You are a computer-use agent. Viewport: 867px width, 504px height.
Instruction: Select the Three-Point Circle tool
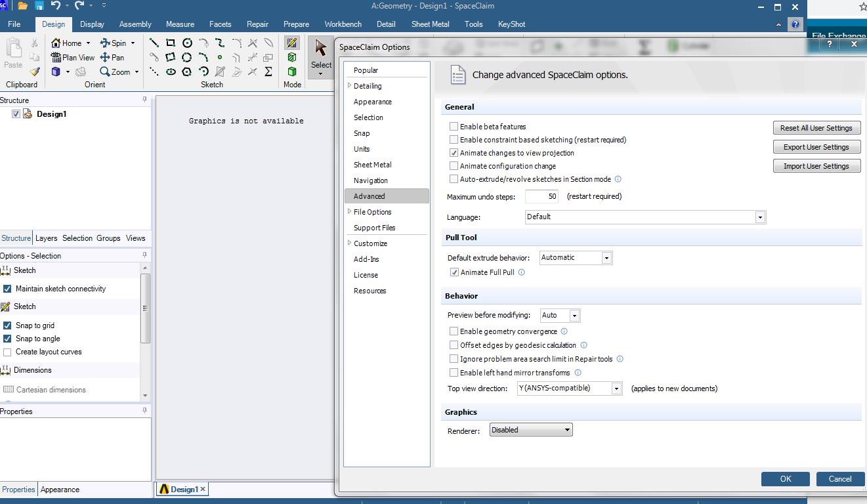187,57
